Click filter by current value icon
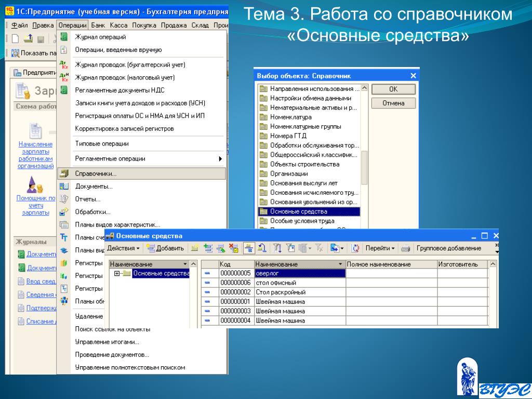 (x=290, y=248)
